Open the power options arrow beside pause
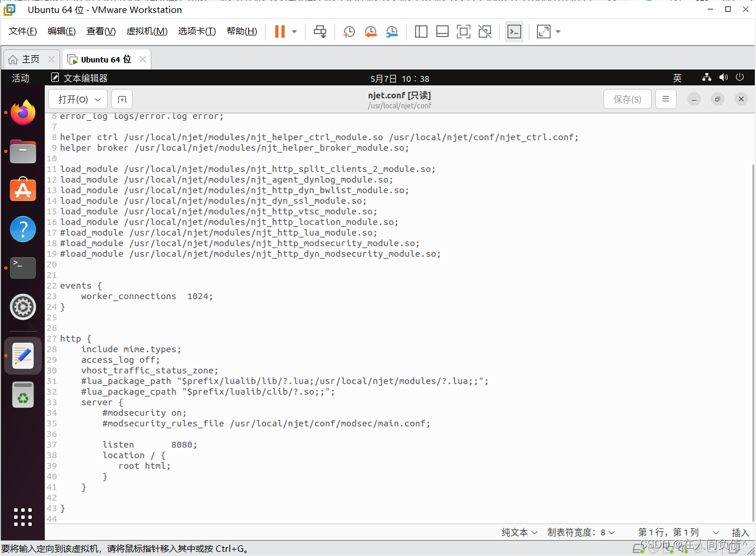756x556 pixels. 294,32
